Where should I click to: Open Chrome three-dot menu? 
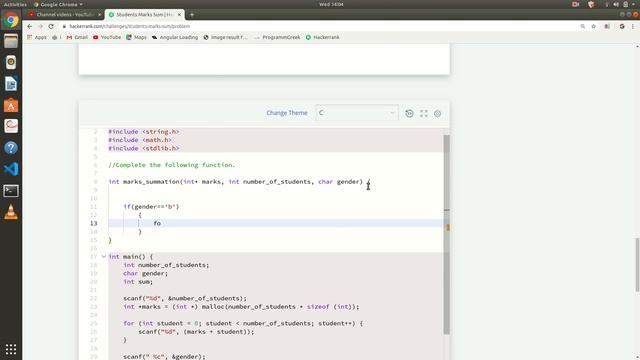pos(633,26)
